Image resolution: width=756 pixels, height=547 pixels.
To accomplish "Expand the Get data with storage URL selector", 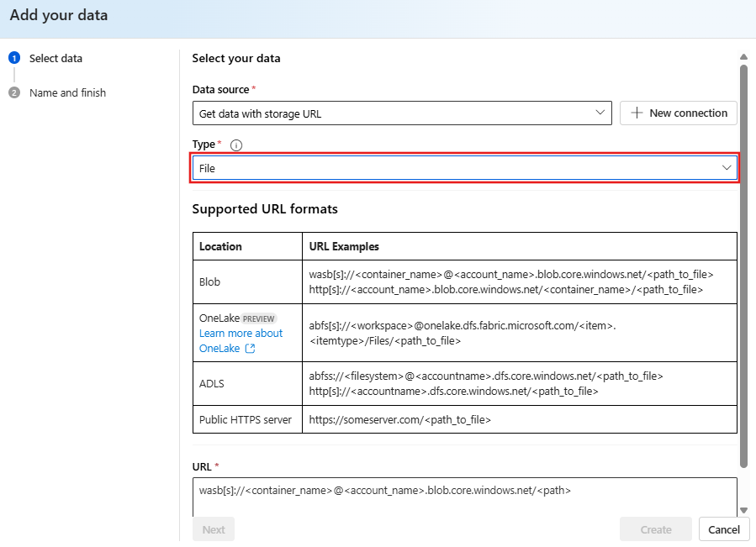I will point(402,113).
